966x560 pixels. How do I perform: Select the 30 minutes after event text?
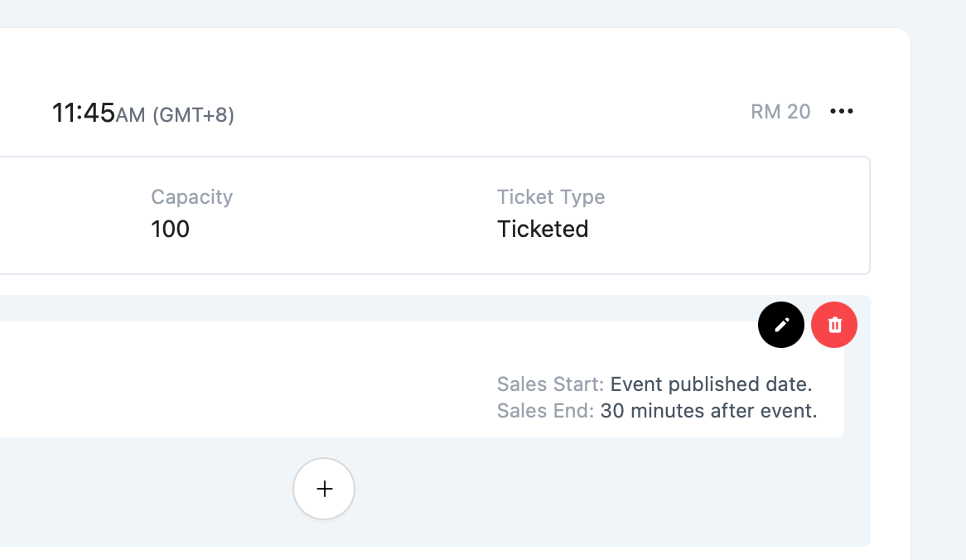(x=708, y=411)
